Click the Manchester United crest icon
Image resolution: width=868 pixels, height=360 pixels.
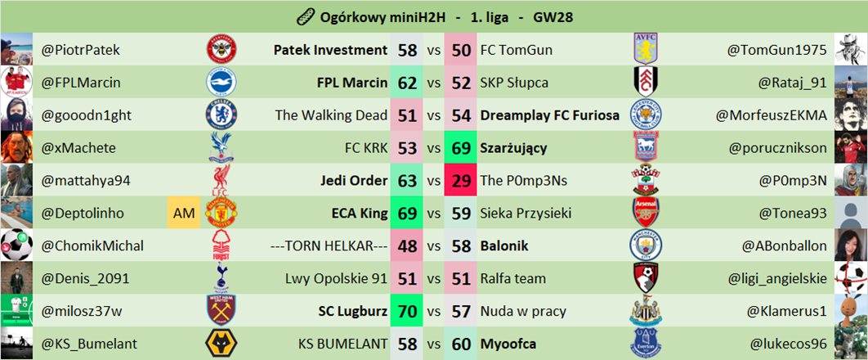[x=221, y=214]
